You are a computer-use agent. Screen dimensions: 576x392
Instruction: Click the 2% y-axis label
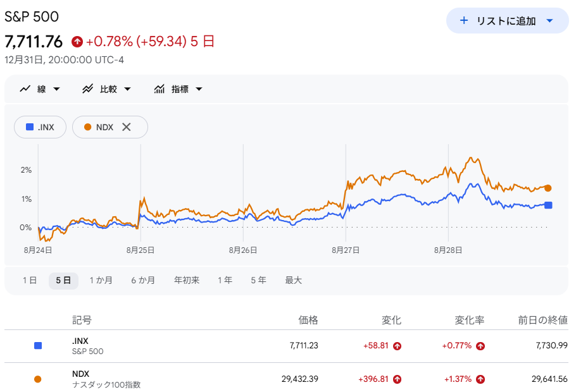click(26, 170)
